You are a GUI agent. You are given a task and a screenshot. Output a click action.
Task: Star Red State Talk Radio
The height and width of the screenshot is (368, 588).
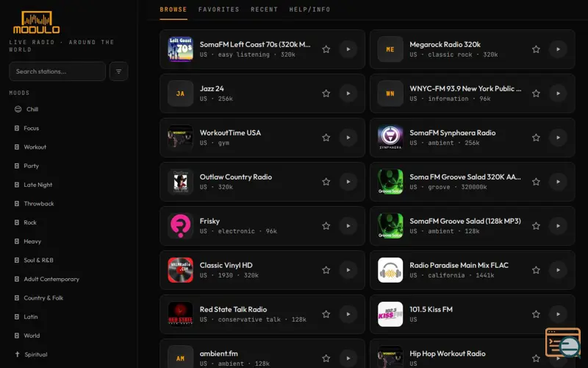(326, 314)
